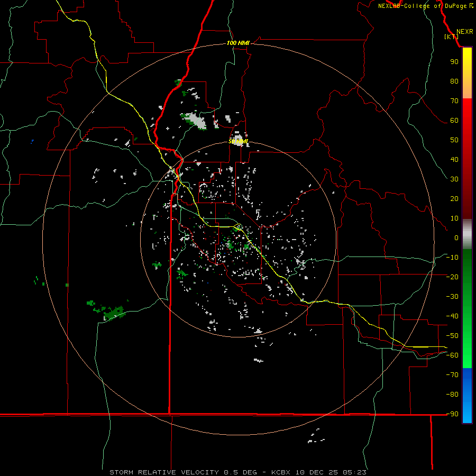Select the -70 knot scale label
The width and height of the screenshot is (476, 476).
452,375
